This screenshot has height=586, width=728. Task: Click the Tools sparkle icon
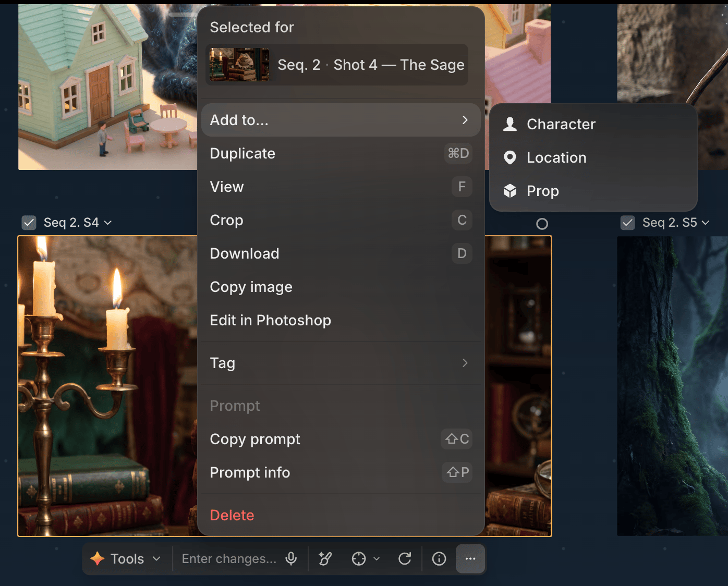tap(98, 558)
